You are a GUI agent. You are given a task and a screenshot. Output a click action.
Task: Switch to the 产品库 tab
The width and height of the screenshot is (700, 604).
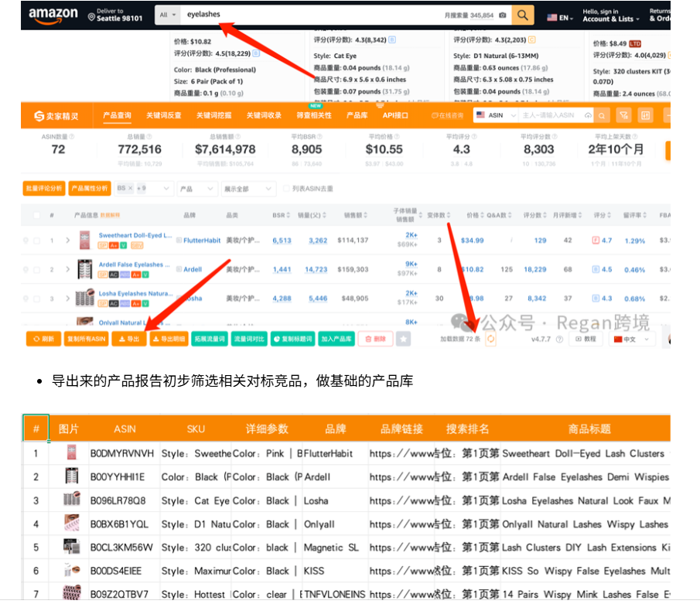[357, 116]
